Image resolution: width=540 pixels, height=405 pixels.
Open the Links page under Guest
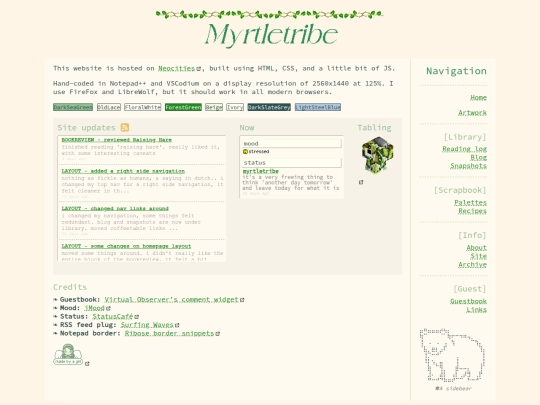[x=476, y=310]
